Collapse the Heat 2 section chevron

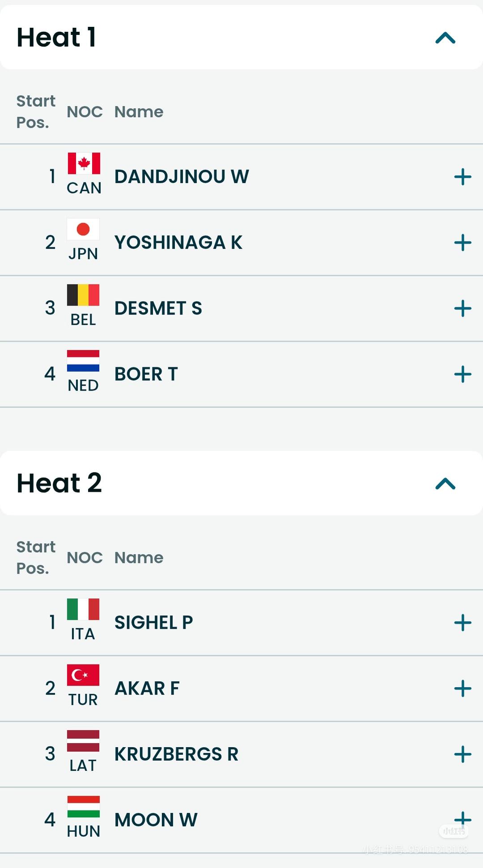[445, 484]
